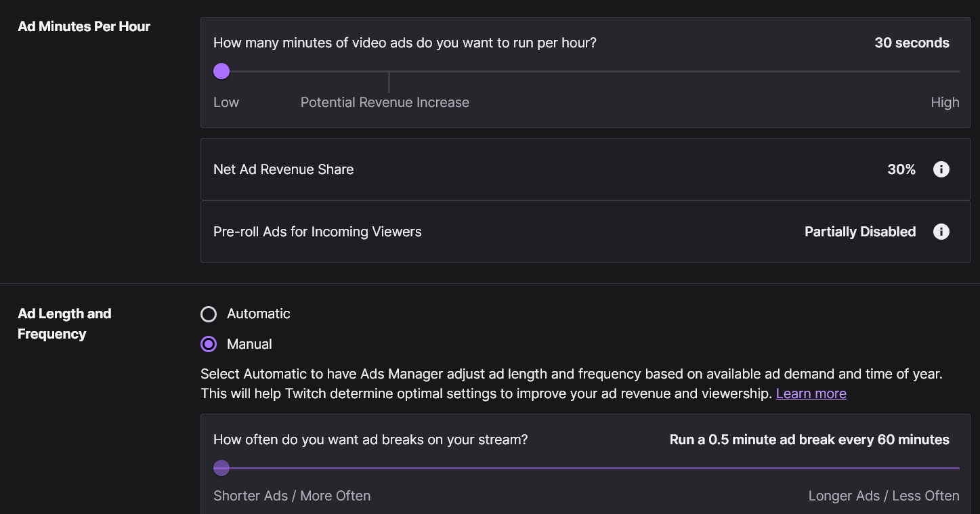
Task: Click the Potential Revenue Increase tick mark on slider
Action: tap(389, 82)
